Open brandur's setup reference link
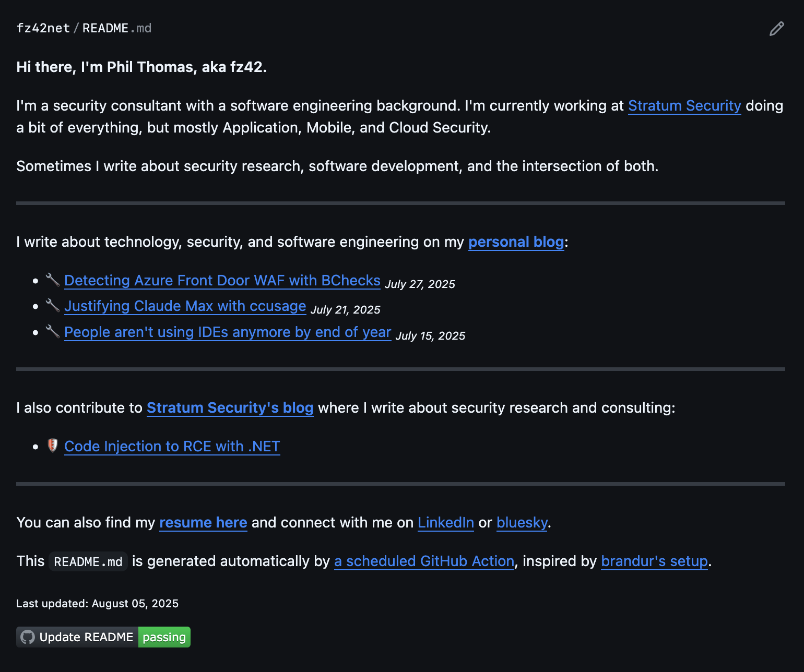Viewport: 804px width, 672px height. 654,561
